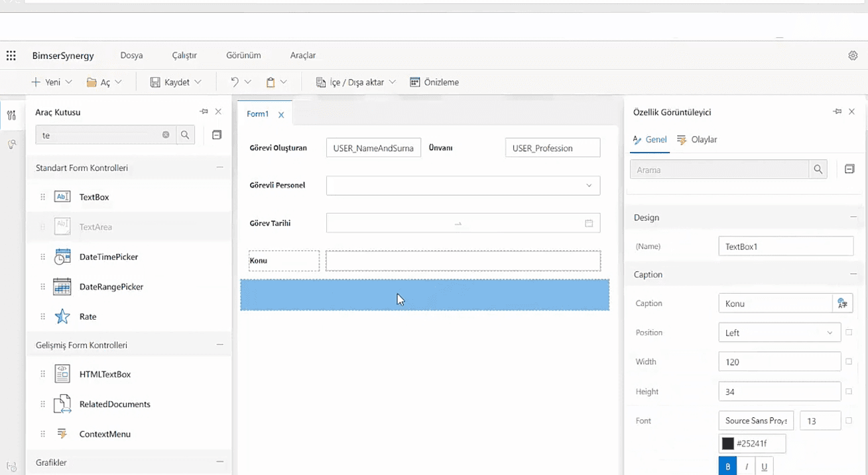The height and width of the screenshot is (475, 868).
Task: Toggle checkbox beside Font property
Action: (x=849, y=421)
